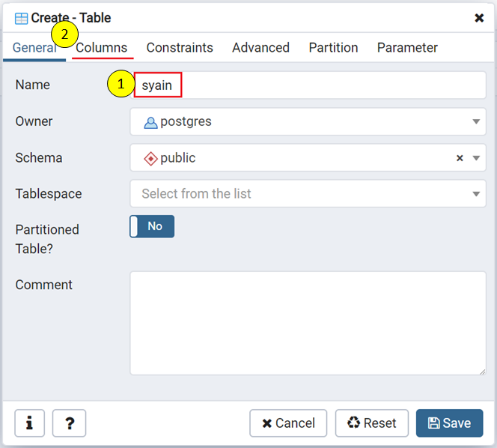Click the postgres user icon in Owner
The height and width of the screenshot is (448, 497).
coord(150,121)
